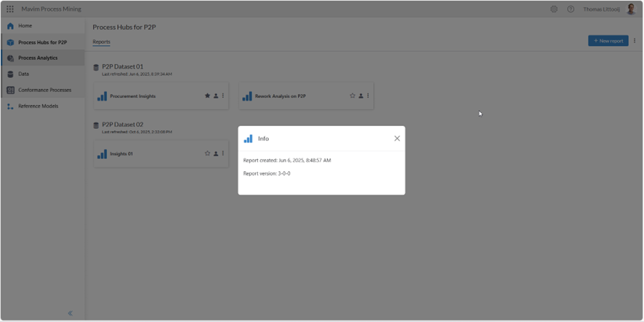Select the Reports tab
The width and height of the screenshot is (644, 322).
102,42
